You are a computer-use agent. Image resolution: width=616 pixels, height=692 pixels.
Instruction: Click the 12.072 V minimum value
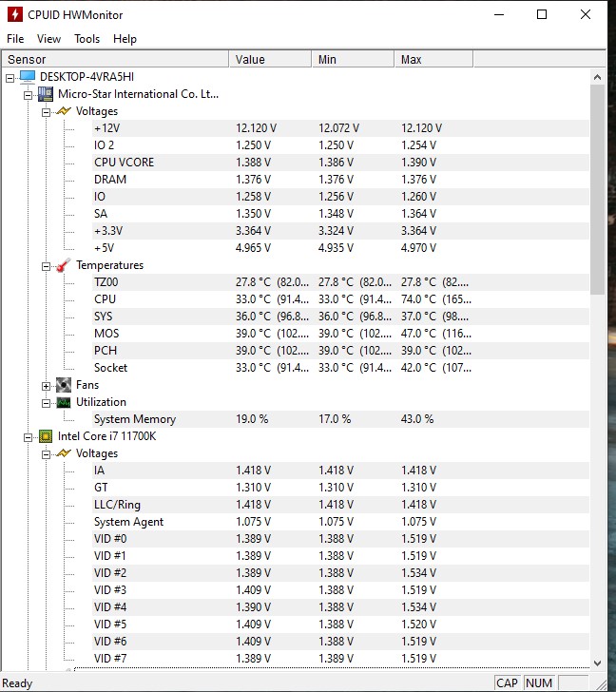pos(338,128)
